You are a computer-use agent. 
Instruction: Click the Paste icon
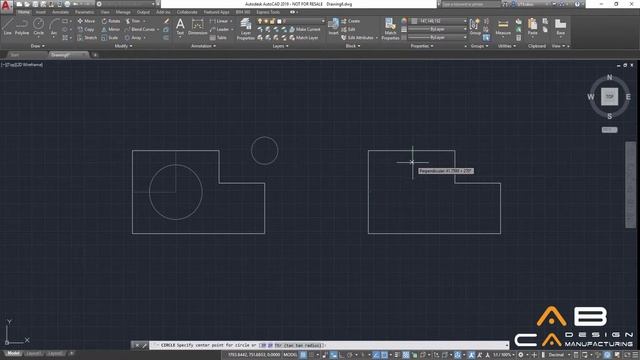533,27
